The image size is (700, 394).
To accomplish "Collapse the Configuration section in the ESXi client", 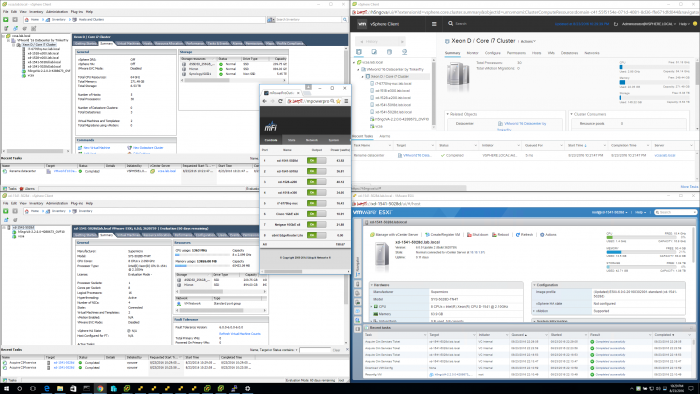I will pos(534,285).
